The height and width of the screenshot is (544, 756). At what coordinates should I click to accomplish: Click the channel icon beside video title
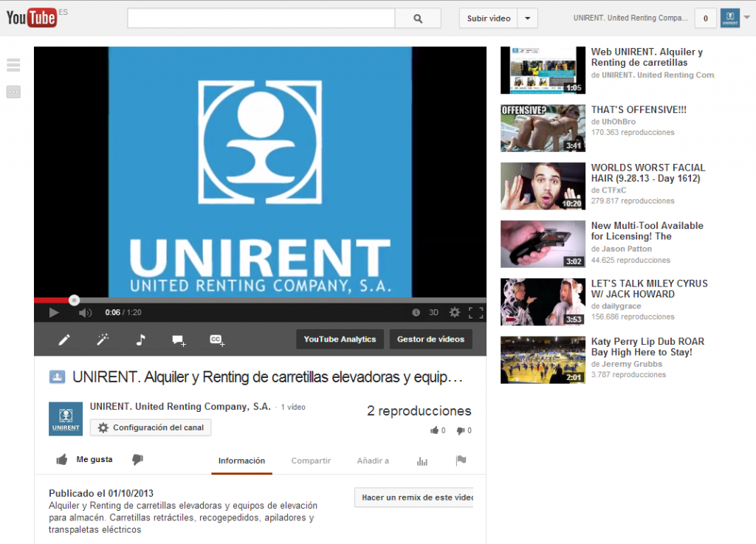click(57, 376)
